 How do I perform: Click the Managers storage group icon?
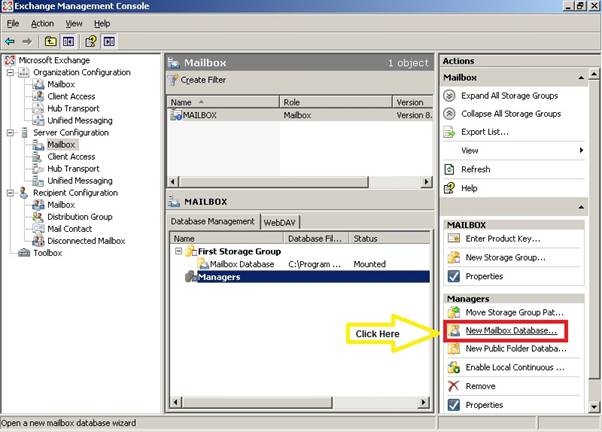tap(190, 276)
